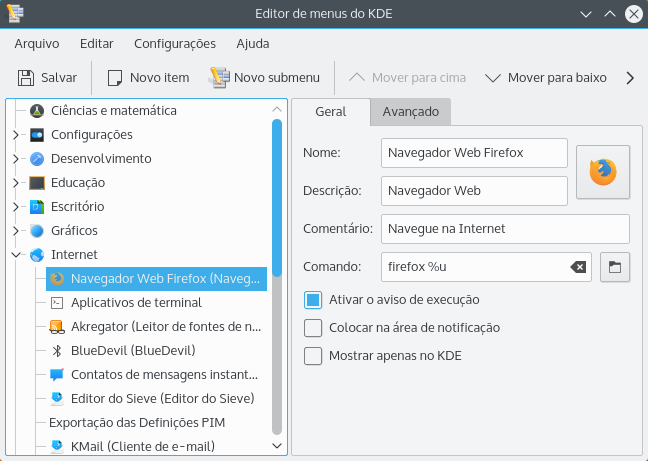This screenshot has height=461, width=648.
Task: Click the Salvar floppy disk icon
Action: 26,77
